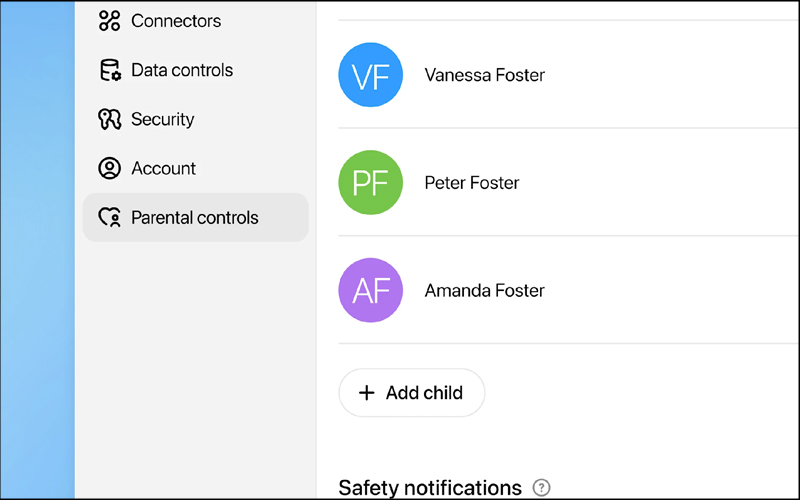Click the Parental controls heart icon
This screenshot has height=500, width=800.
coord(110,218)
